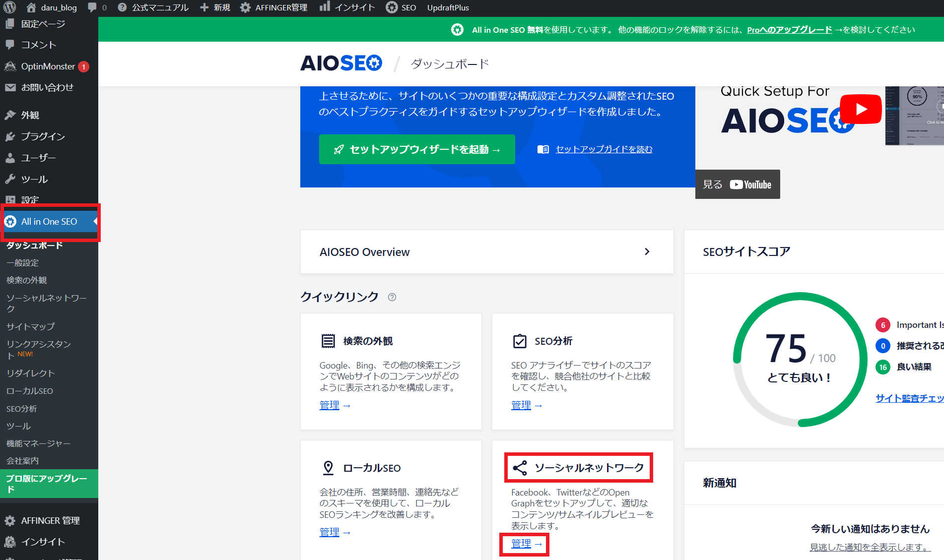Expand the AIOSEO Overview chevron

point(647,251)
